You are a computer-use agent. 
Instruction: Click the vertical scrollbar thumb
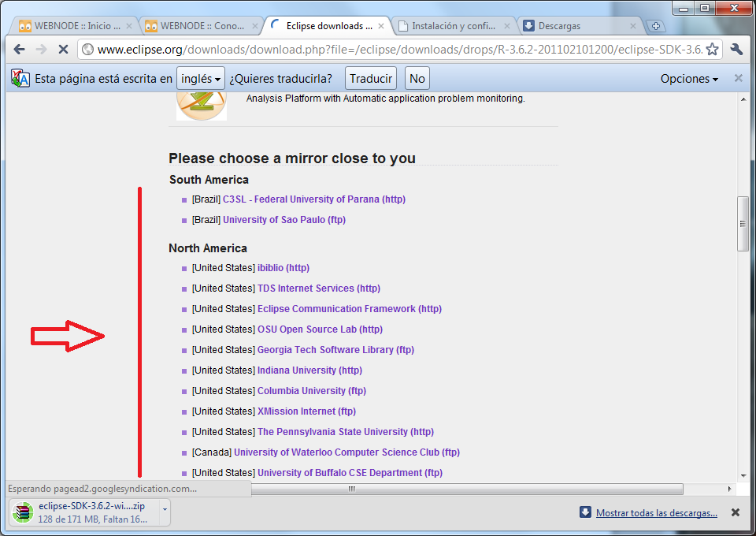pyautogui.click(x=743, y=223)
